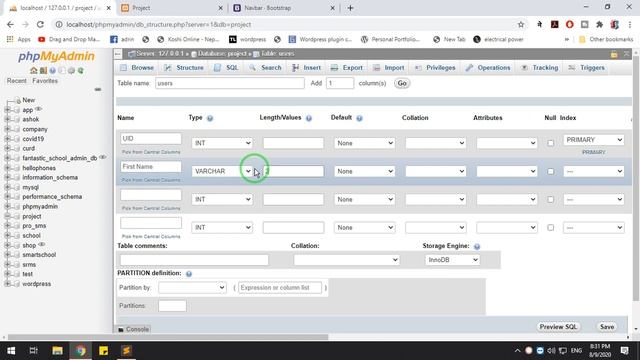
Task: Expand the school database node
Action: click(7, 236)
